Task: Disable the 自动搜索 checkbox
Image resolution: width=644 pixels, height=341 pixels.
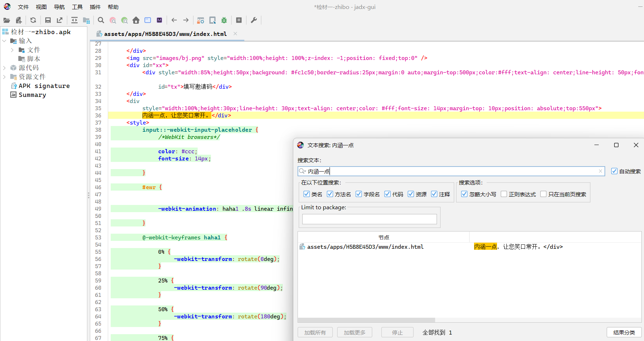Action: coord(614,171)
